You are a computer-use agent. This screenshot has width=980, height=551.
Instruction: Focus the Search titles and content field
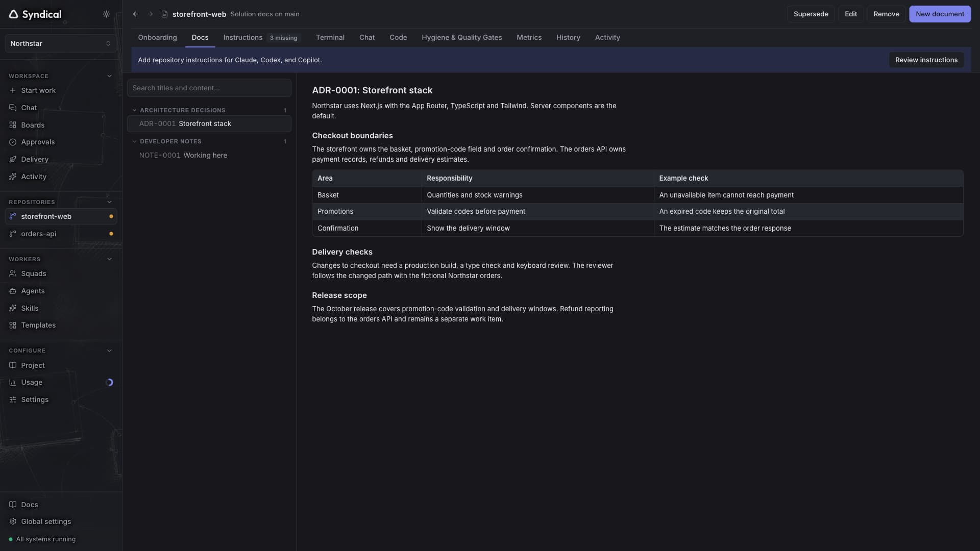coord(209,88)
